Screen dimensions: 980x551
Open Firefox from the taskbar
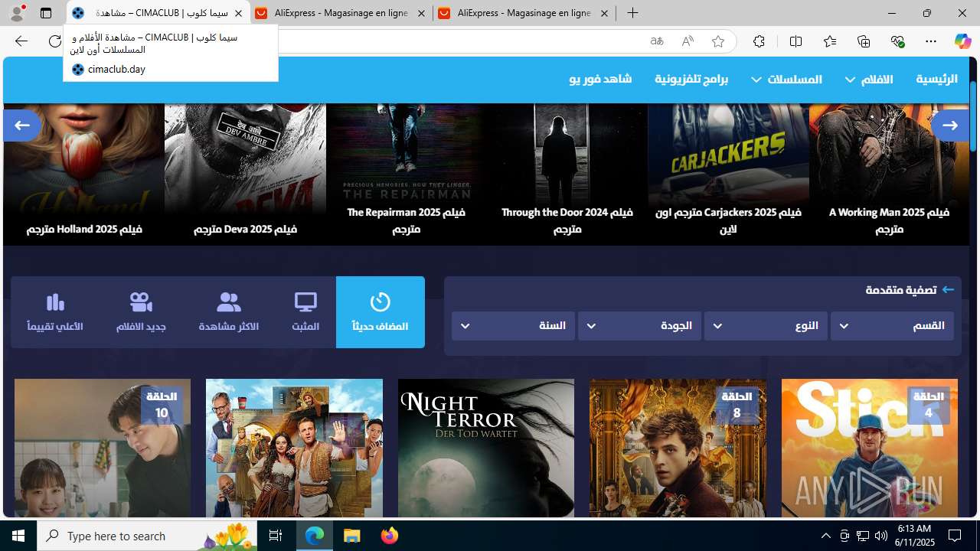coord(390,536)
